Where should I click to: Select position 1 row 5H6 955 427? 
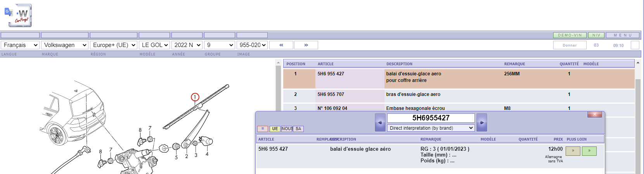click(x=459, y=79)
